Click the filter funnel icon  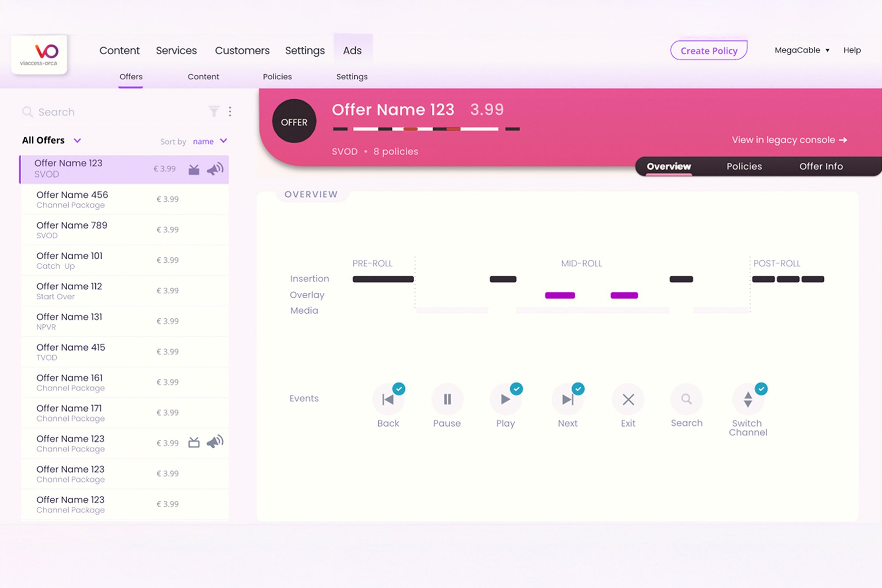tap(214, 112)
